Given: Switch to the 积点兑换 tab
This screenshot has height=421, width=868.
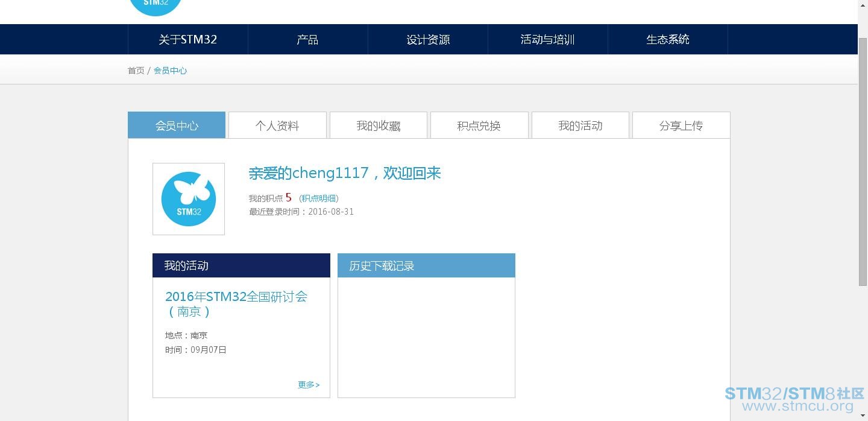Looking at the screenshot, I should click(x=479, y=125).
